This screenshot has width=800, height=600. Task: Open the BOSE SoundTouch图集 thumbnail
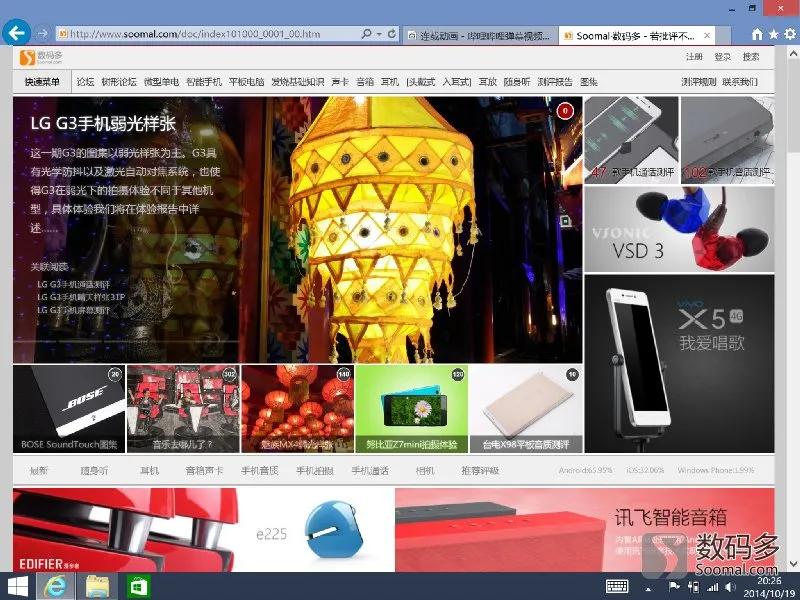[x=69, y=409]
